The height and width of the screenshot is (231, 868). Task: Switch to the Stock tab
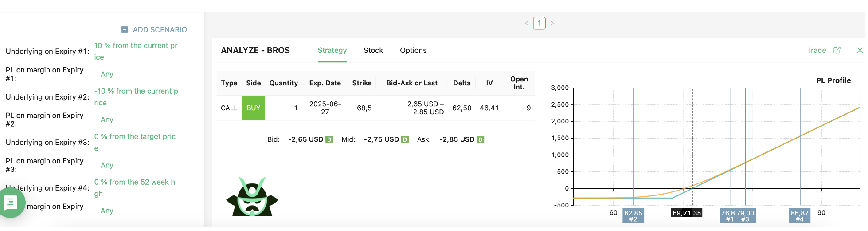(373, 50)
